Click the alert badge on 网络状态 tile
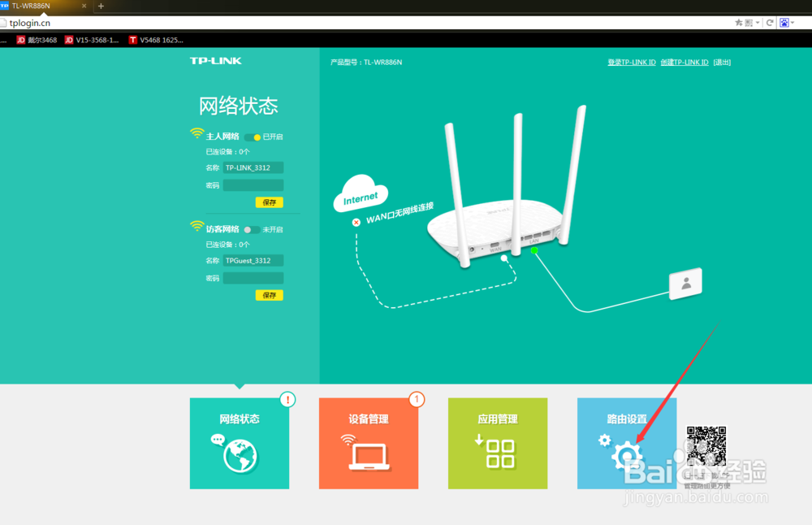 click(x=287, y=400)
